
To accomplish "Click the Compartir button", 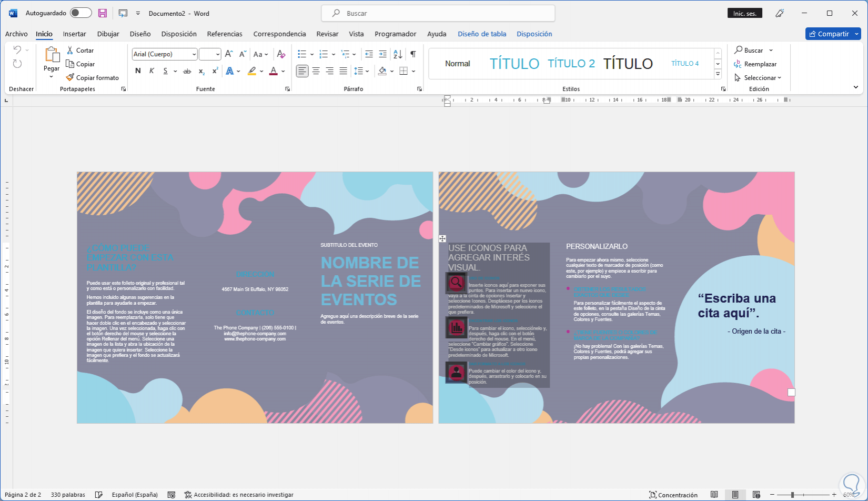I will click(x=829, y=34).
